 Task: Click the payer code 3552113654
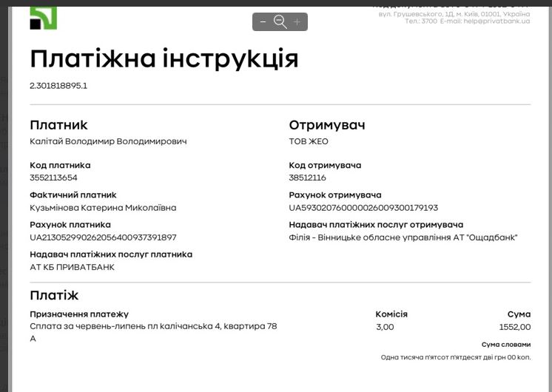(x=53, y=178)
